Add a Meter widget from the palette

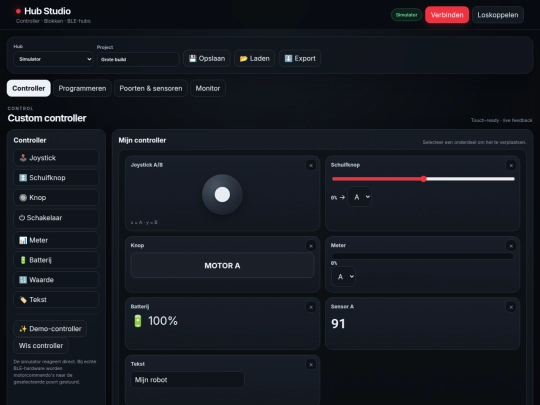(56, 240)
